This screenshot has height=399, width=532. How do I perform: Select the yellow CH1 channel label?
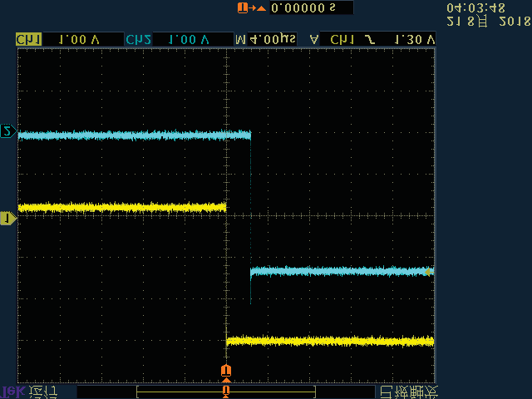pyautogui.click(x=28, y=39)
